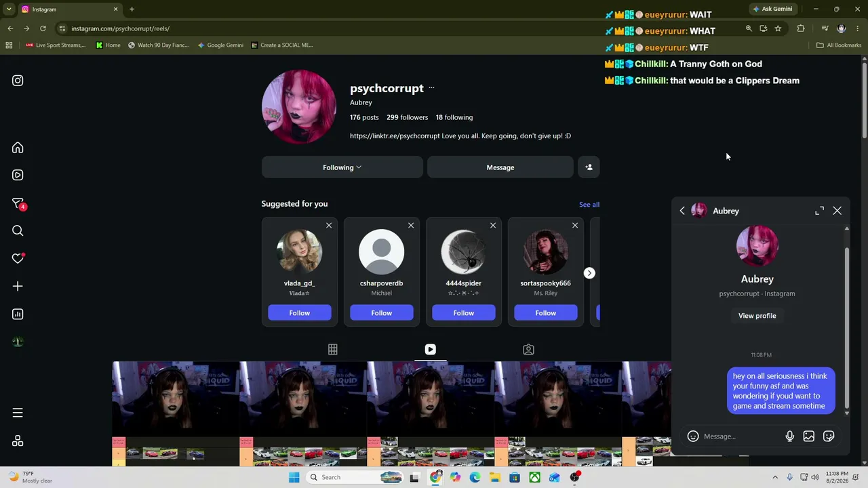Click the taskbar Search box
868x488 pixels.
tap(354, 477)
